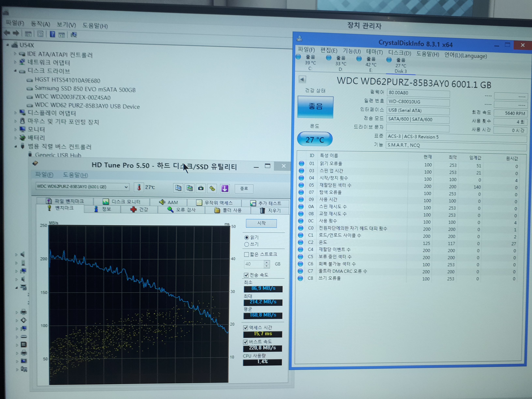Click the forward arrow icon in Device Manager toolbar
Viewport: 532px width, 399px height.
tap(16, 33)
